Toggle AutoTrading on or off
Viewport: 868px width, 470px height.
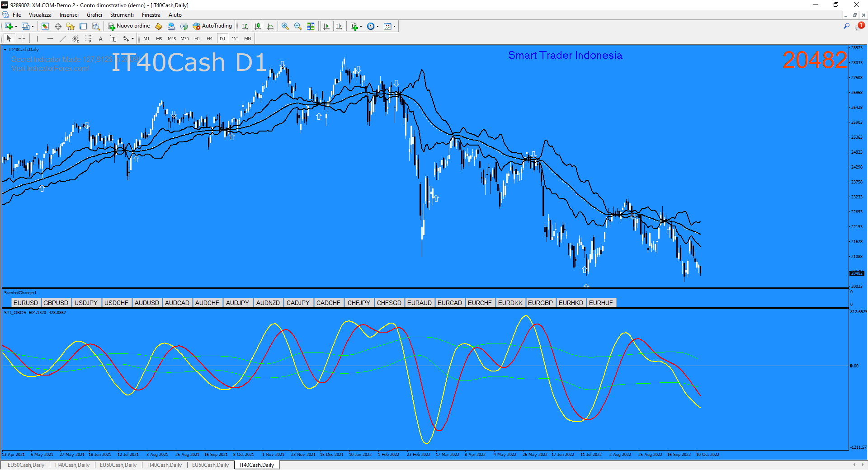[x=212, y=26]
